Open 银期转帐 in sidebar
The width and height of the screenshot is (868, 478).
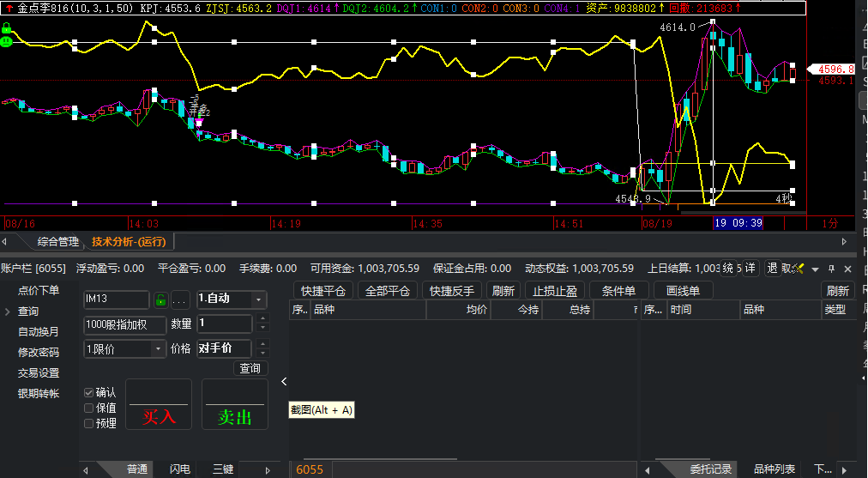click(39, 394)
